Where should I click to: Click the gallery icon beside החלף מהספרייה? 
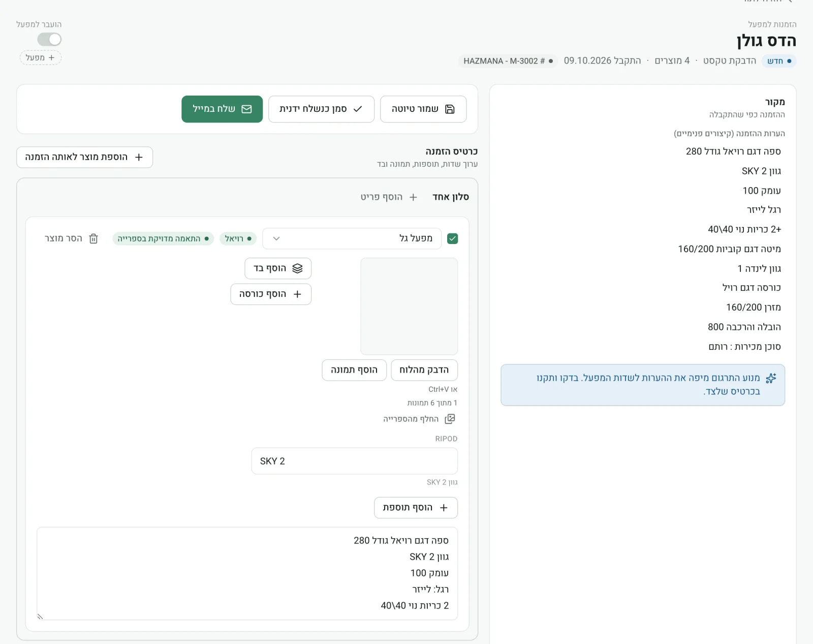[x=450, y=419]
